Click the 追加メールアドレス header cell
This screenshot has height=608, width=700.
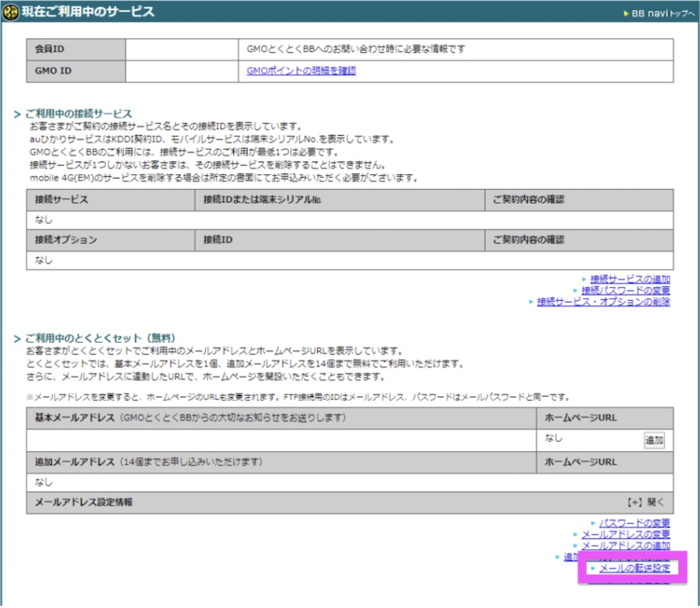tap(281, 462)
